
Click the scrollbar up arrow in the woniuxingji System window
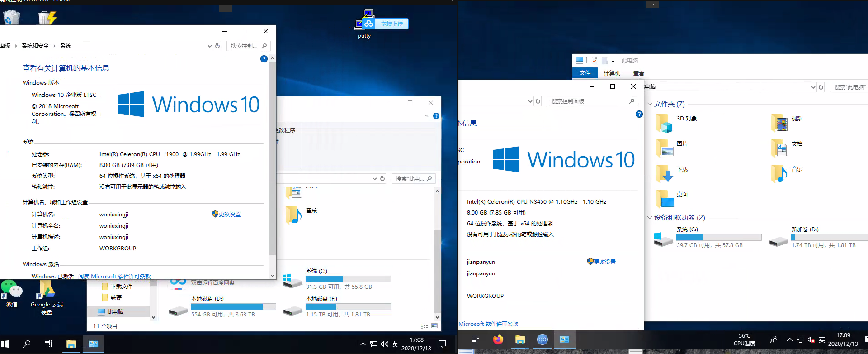272,59
